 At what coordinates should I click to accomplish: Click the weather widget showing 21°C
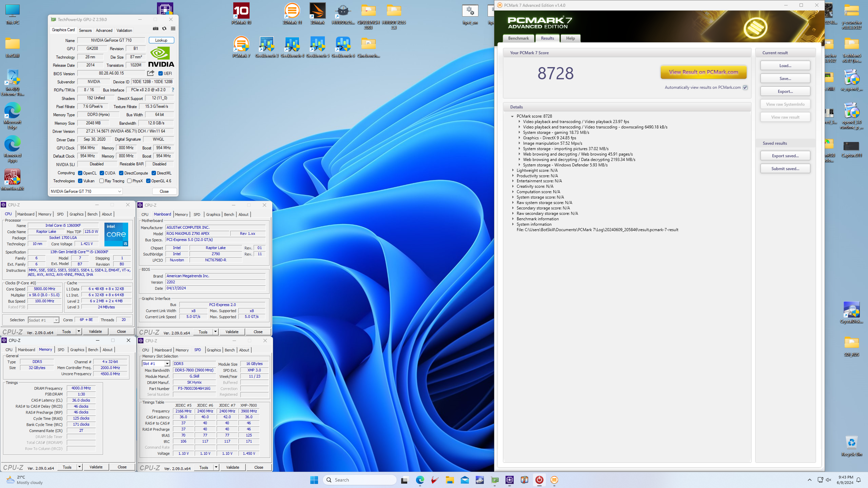click(24, 480)
